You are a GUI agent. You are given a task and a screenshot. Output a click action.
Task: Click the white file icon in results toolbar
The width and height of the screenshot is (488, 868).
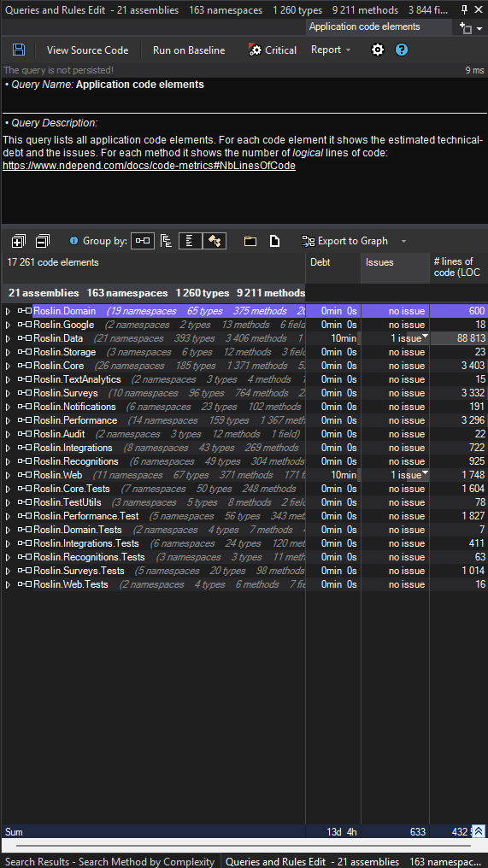[x=274, y=241]
